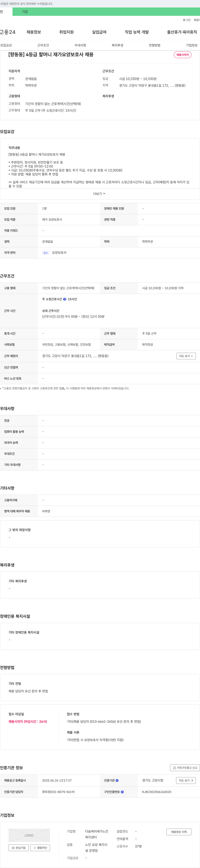This screenshot has width=200, height=868.
Task: Open 채용정보 이력 history button
Action: tap(179, 832)
